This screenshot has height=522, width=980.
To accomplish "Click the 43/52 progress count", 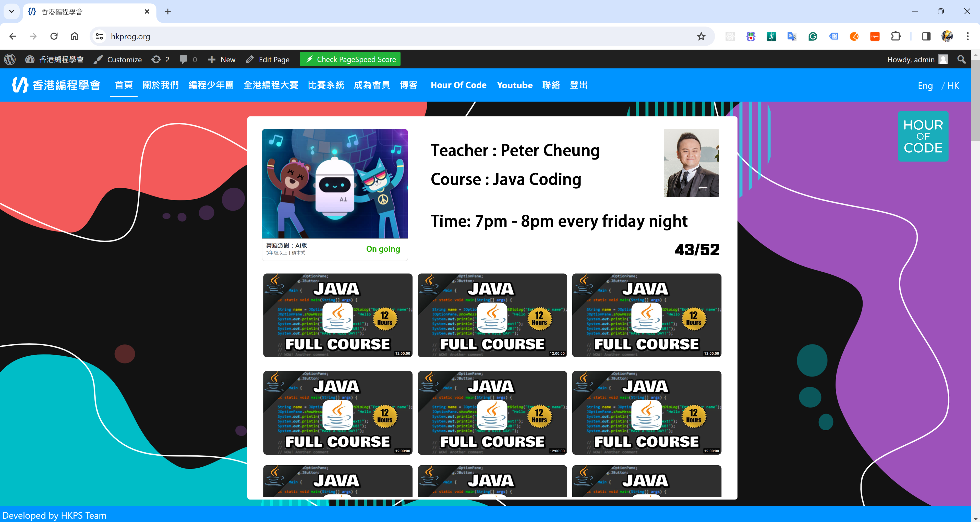I will [x=697, y=250].
